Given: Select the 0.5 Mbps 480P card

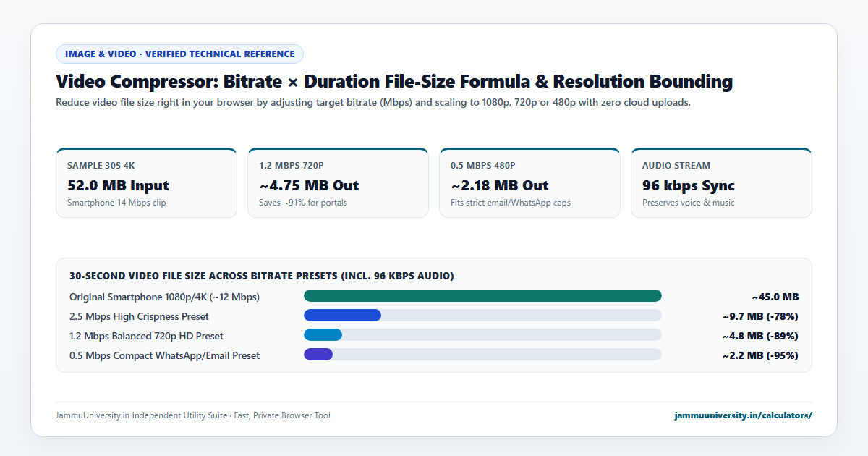Looking at the screenshot, I should [529, 182].
